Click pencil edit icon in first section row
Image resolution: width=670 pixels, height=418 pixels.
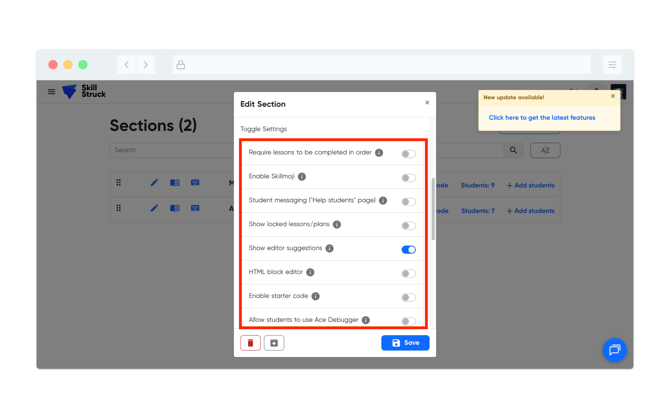pos(154,183)
